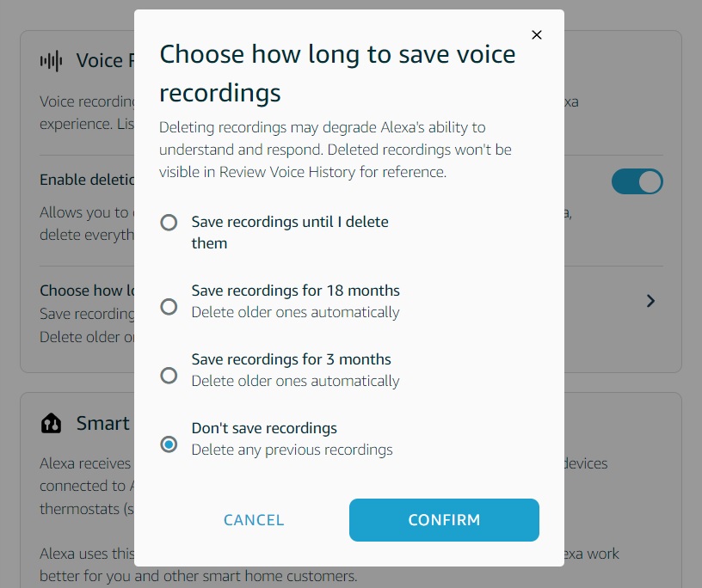The image size is (702, 588).
Task: Choose the 'Save recordings for 18 months' radio
Action: tap(169, 307)
